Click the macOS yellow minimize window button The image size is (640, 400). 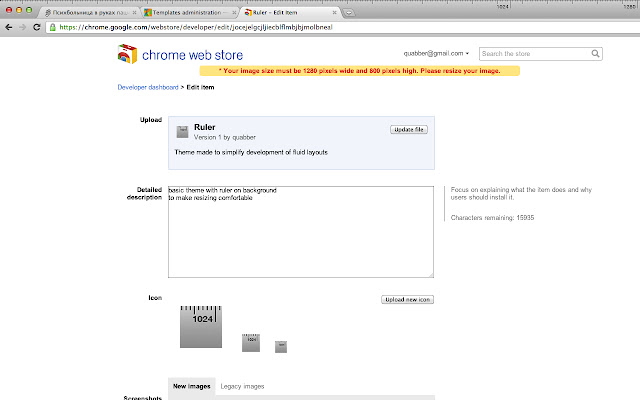click(x=19, y=10)
